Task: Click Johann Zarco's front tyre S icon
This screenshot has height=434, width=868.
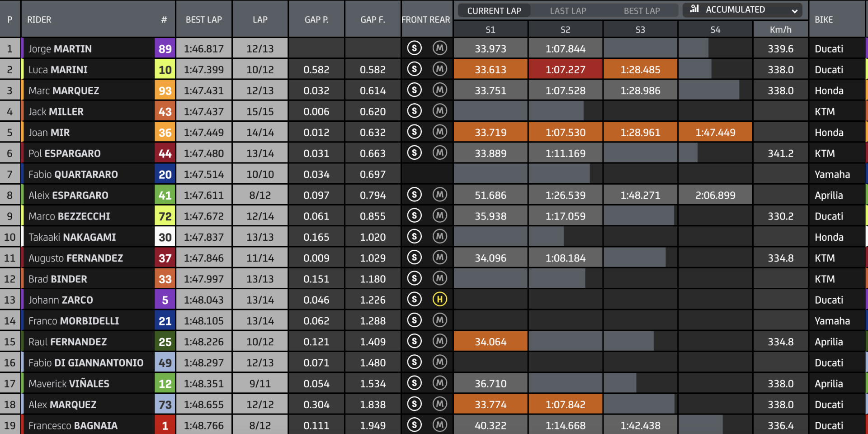Action: click(x=414, y=299)
